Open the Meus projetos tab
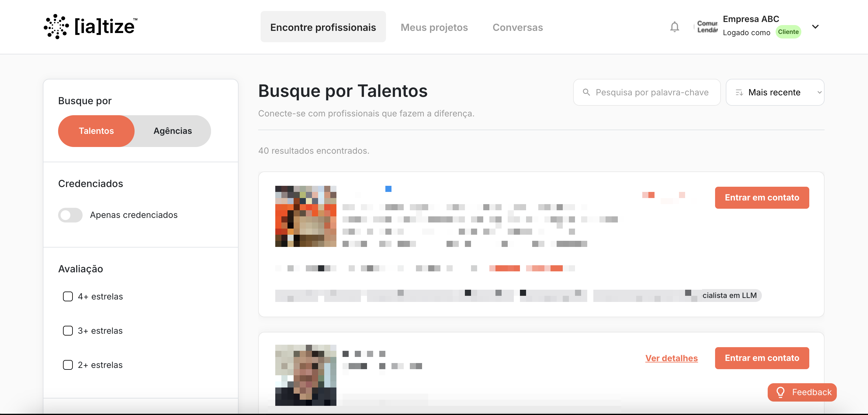 pyautogui.click(x=434, y=27)
